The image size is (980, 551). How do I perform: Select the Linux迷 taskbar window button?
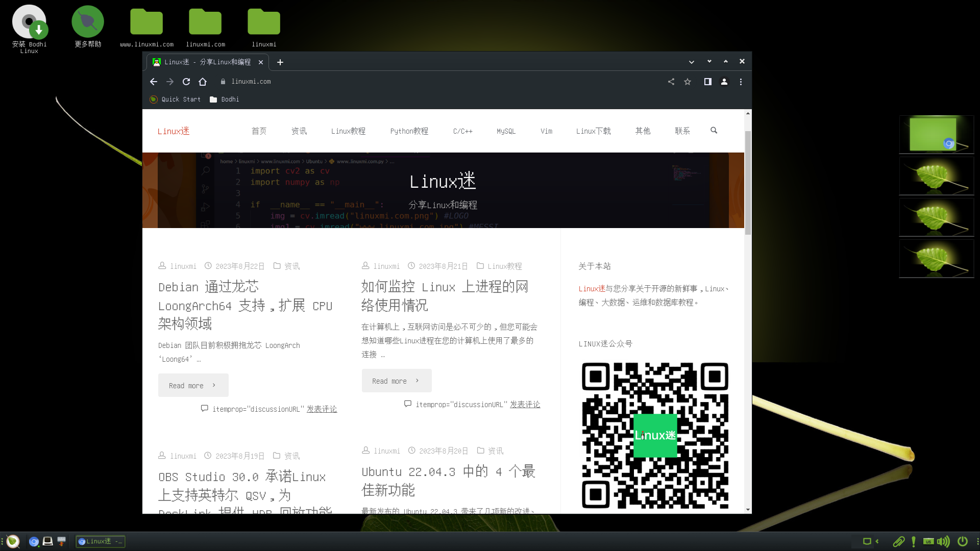tap(101, 541)
